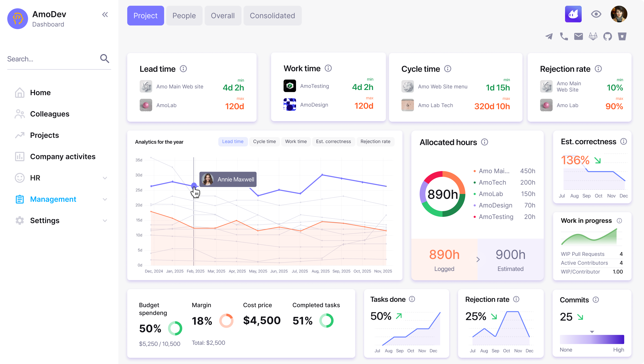Click the Margin 18% ring
This screenshot has width=644, height=364.
click(226, 321)
